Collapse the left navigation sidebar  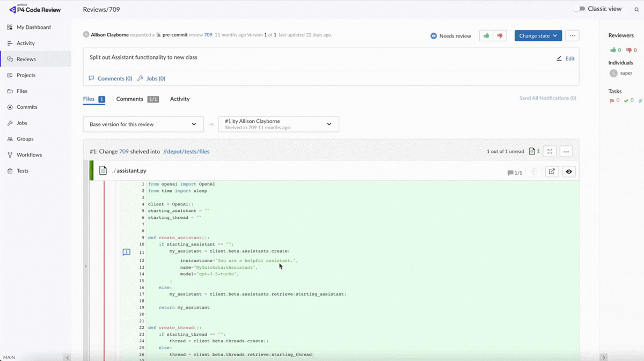(x=67, y=357)
